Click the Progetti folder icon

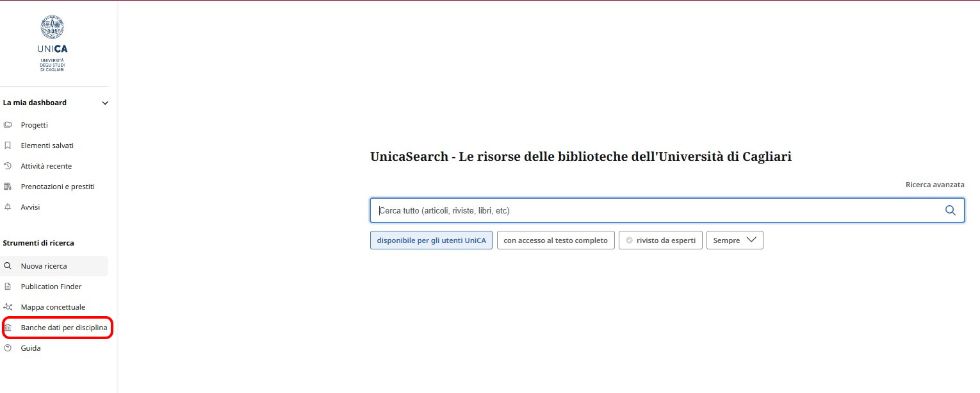[x=8, y=125]
